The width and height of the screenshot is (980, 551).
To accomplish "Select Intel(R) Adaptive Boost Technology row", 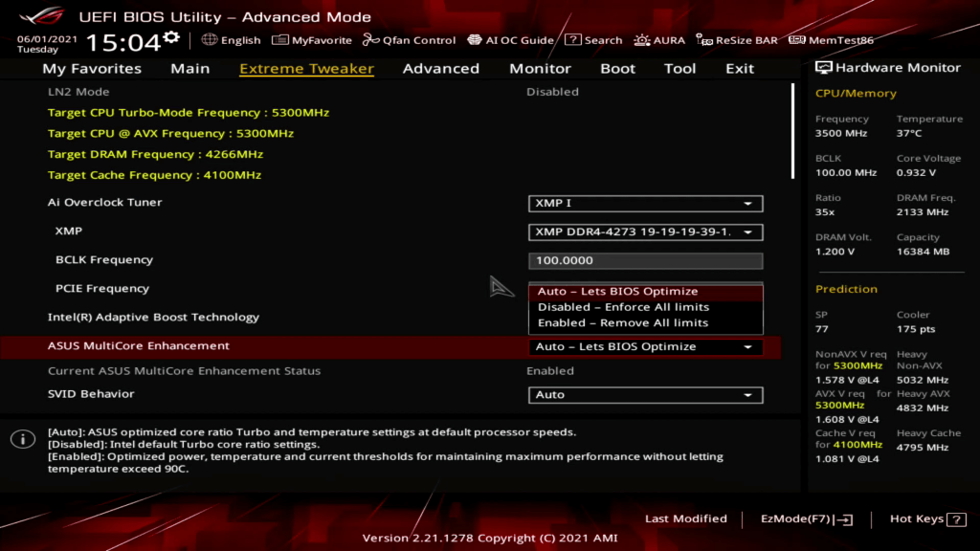I will [x=390, y=317].
